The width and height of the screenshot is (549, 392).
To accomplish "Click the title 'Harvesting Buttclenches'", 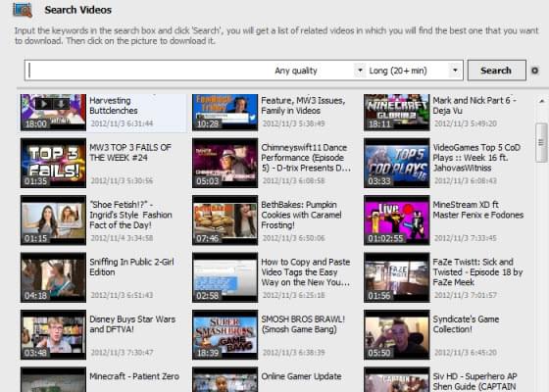I will coord(114,106).
